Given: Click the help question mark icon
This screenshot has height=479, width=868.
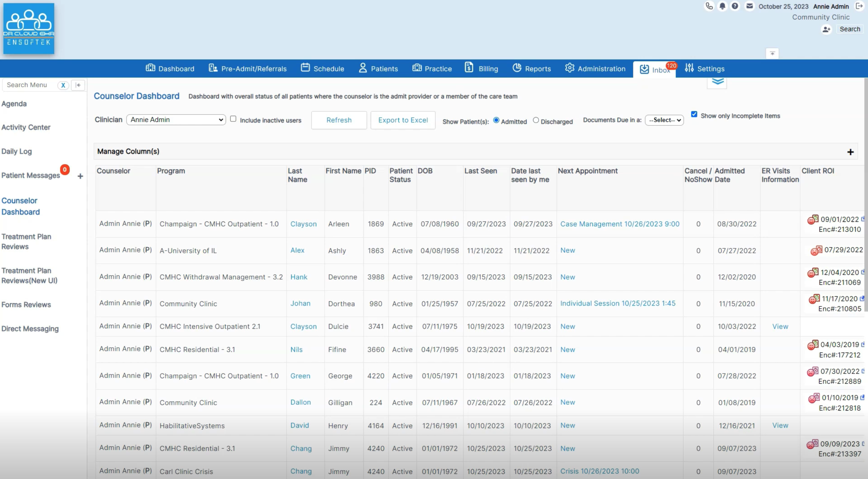Looking at the screenshot, I should 735,6.
